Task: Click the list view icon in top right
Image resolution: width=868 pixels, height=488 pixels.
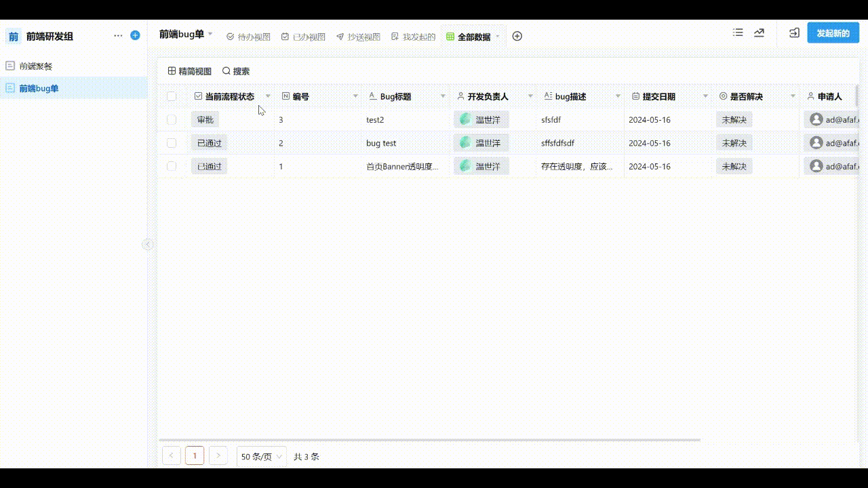Action: click(738, 32)
